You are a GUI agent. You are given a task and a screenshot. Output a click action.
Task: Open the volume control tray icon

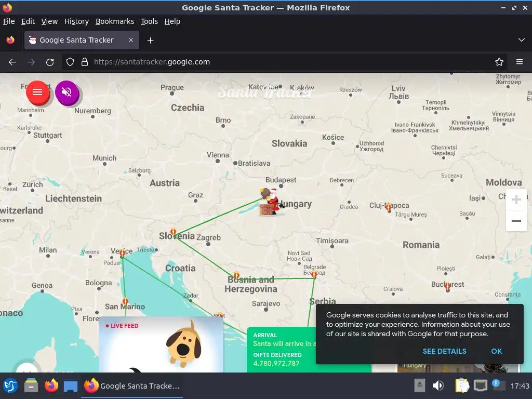tap(438, 385)
